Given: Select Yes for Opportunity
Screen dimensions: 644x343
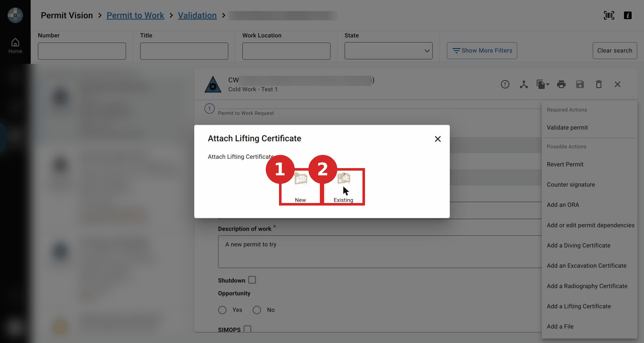Looking at the screenshot, I should click(222, 310).
